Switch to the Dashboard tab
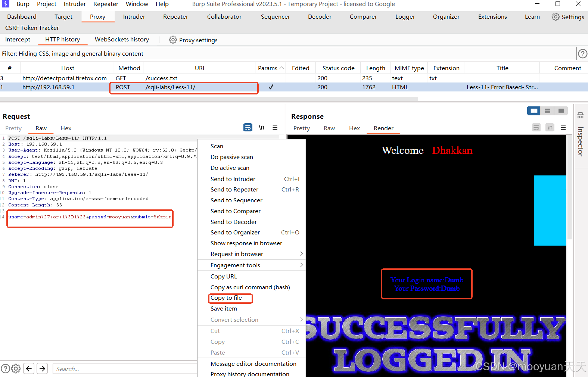This screenshot has width=588, height=377. [22, 17]
